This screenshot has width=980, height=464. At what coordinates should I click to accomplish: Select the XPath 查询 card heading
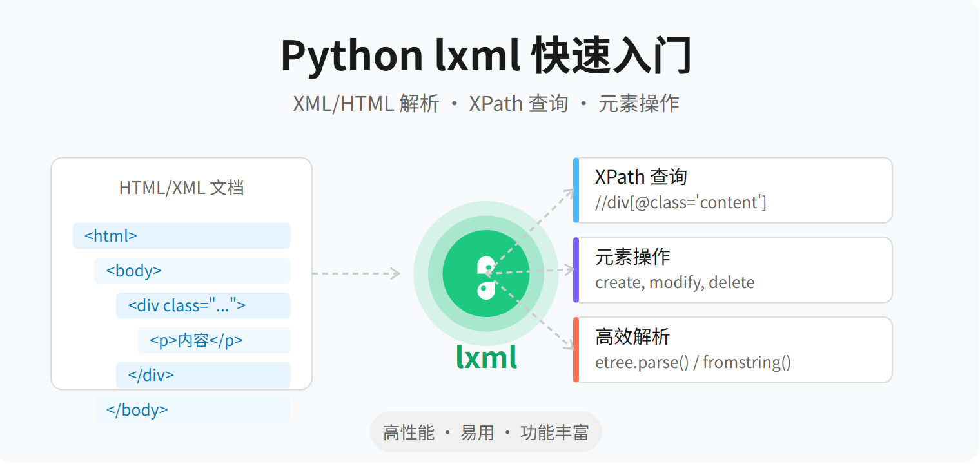pos(641,177)
